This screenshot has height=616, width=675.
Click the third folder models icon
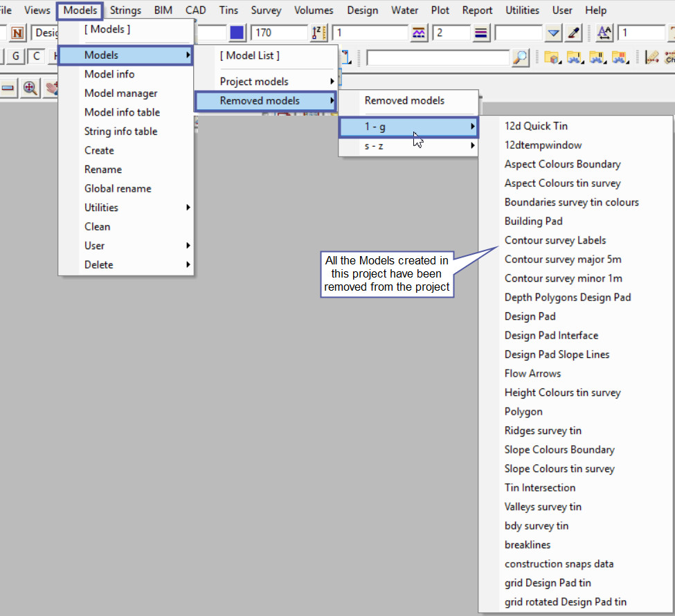597,57
